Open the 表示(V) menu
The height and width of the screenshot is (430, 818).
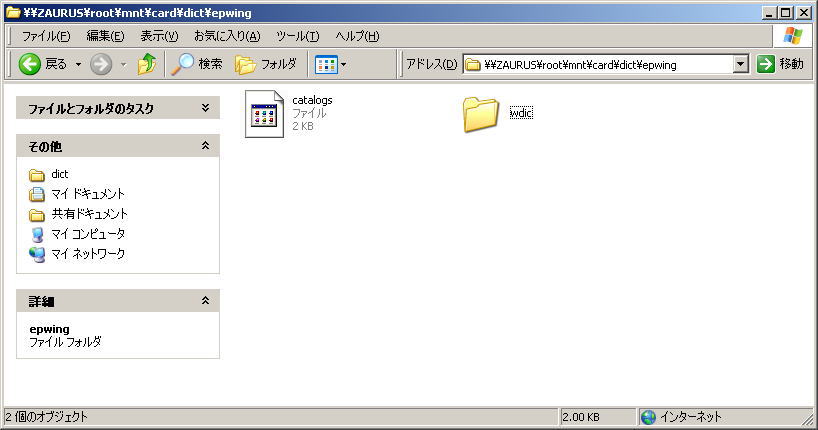point(159,36)
